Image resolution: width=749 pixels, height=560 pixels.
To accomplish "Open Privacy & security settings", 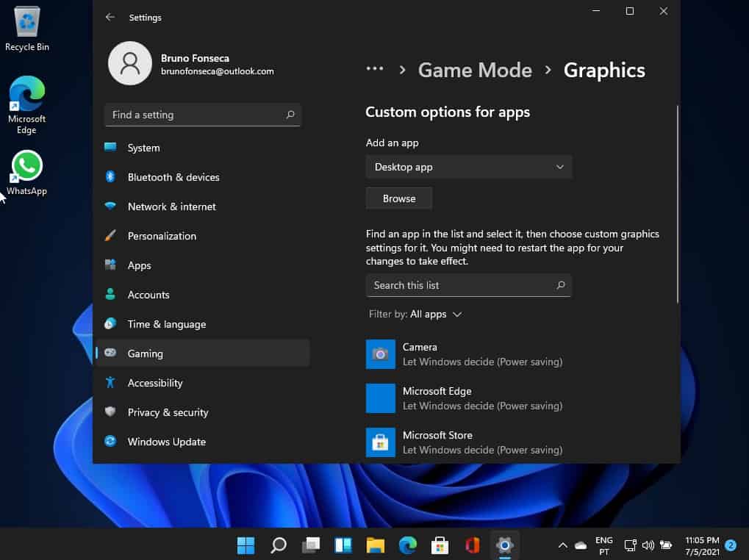I will coord(203,412).
